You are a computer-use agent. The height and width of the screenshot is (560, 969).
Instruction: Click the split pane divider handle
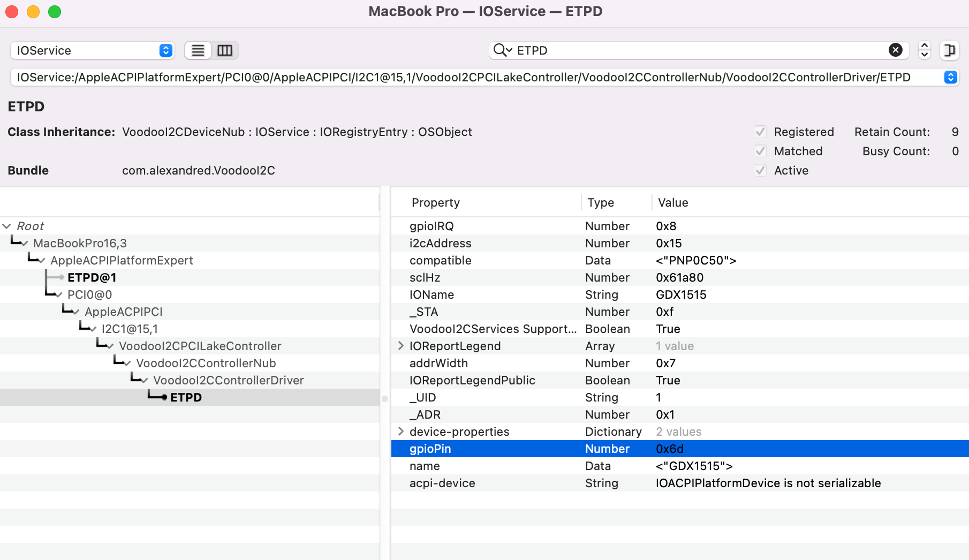[385, 399]
